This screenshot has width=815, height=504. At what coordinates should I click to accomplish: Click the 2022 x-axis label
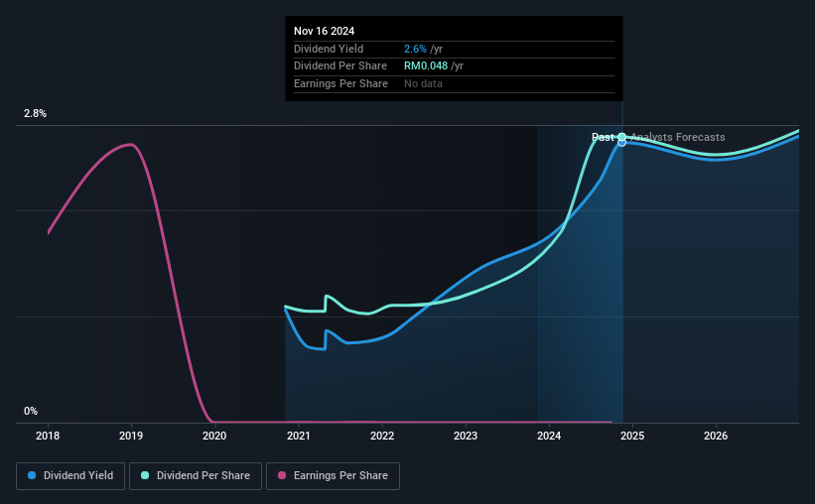(382, 436)
